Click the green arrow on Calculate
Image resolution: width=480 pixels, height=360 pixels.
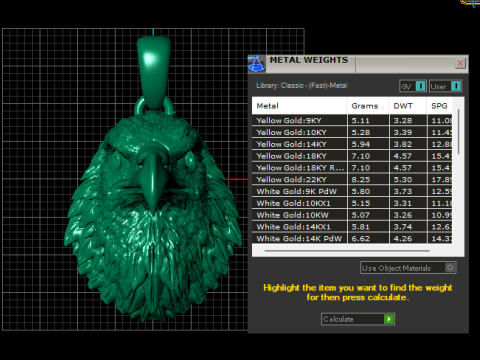389,319
